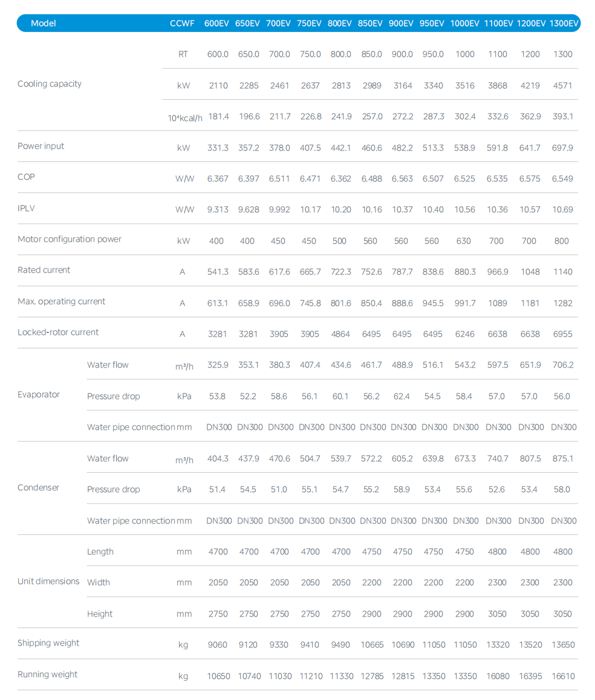This screenshot has width=595, height=700.
Task: Click the CCWF header text
Action: pos(182,23)
